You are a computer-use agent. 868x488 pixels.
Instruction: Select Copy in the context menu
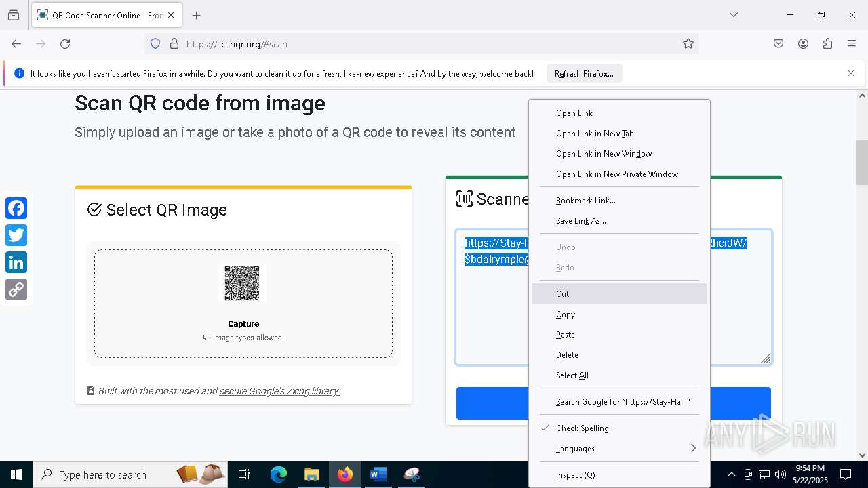tap(619, 314)
